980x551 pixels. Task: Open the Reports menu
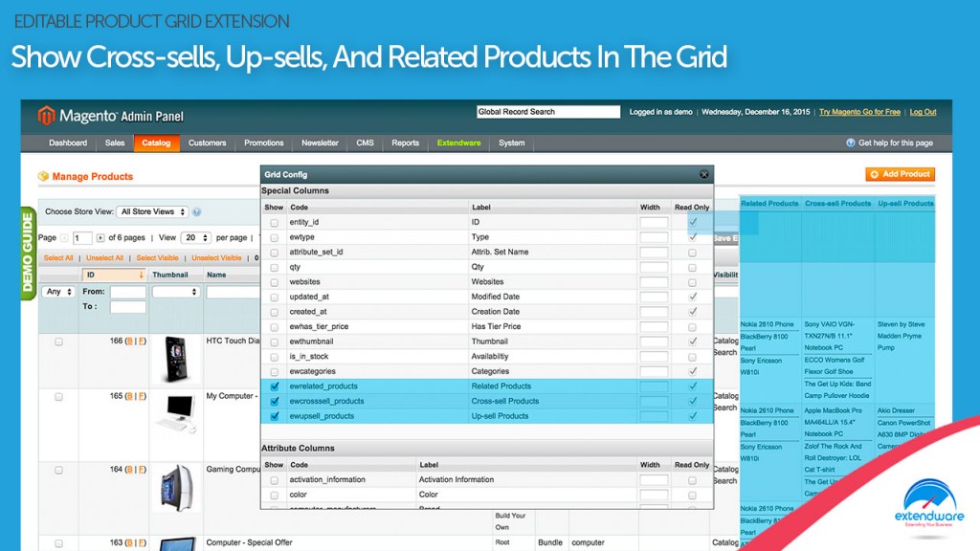coord(406,143)
